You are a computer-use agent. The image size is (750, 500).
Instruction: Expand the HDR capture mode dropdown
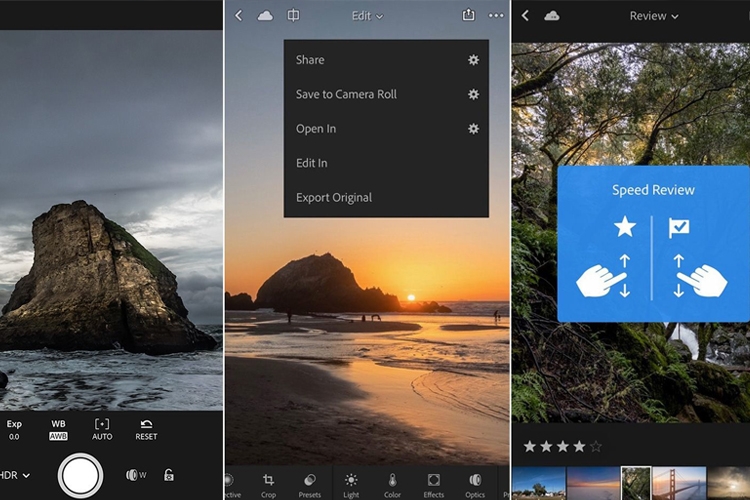click(15, 475)
